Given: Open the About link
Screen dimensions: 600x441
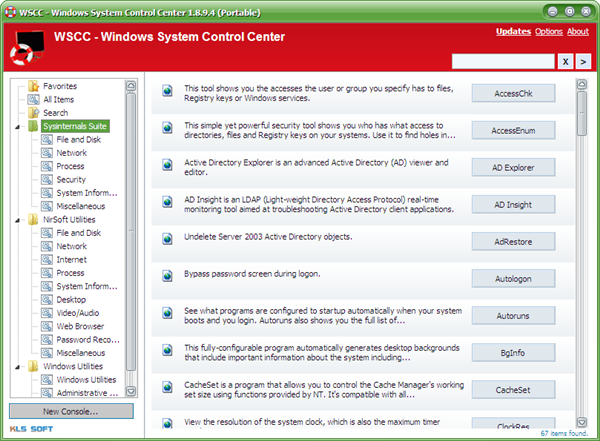Looking at the screenshot, I should click(x=578, y=31).
